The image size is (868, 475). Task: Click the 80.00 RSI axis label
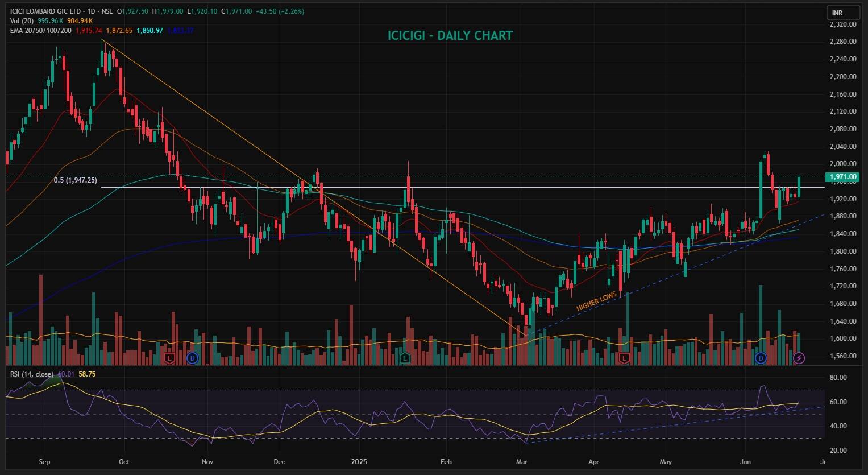click(839, 378)
